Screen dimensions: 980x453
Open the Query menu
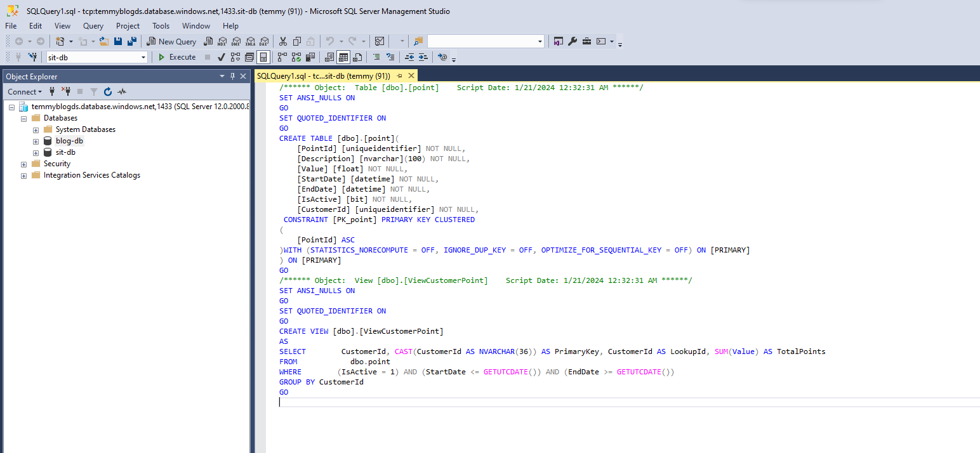tap(93, 26)
